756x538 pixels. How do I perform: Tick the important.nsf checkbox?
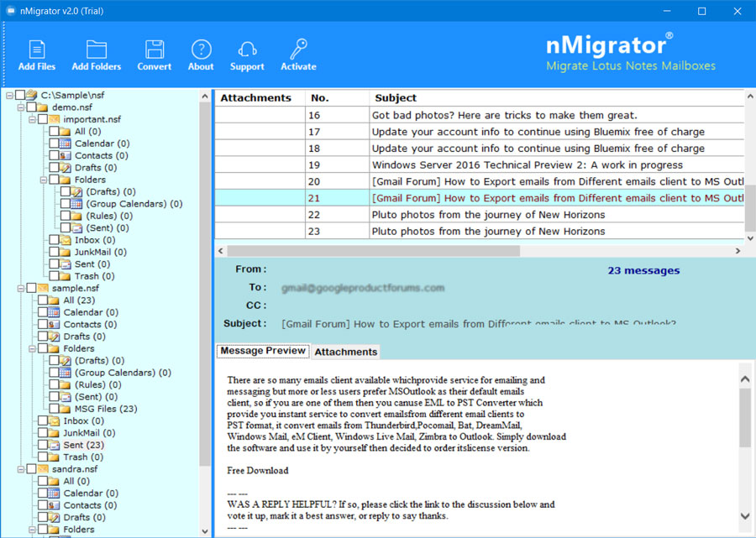[43, 119]
